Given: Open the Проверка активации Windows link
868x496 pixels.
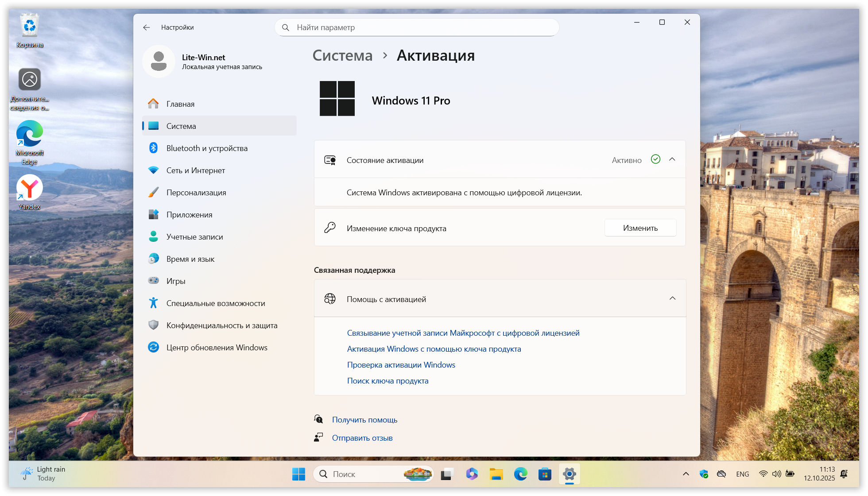Looking at the screenshot, I should pos(401,365).
